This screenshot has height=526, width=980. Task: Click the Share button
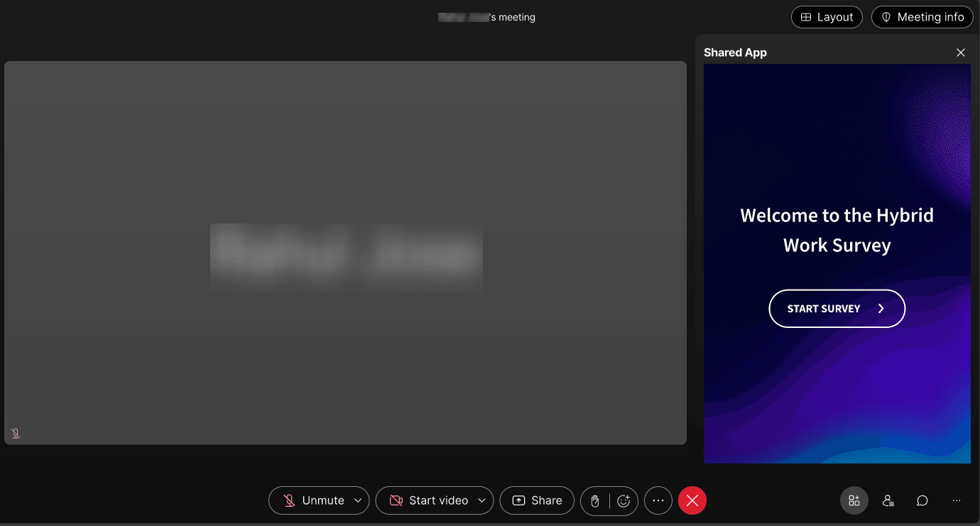point(537,500)
